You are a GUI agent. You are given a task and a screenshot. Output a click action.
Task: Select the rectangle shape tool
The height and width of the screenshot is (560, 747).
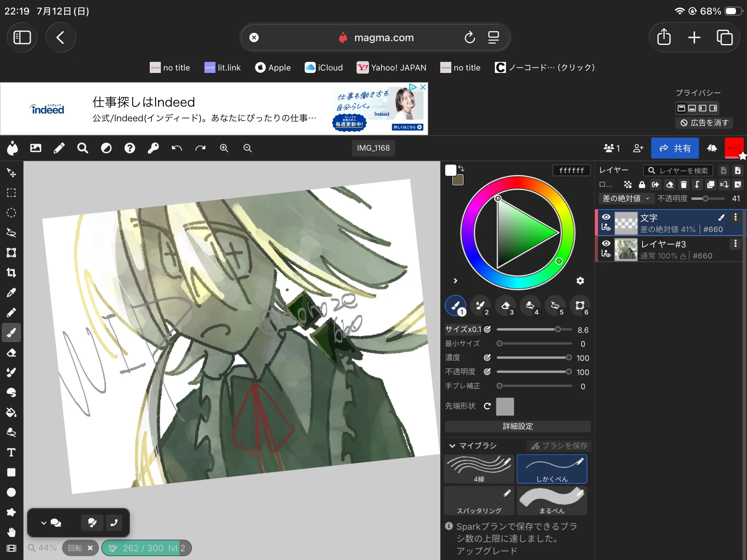[11, 472]
